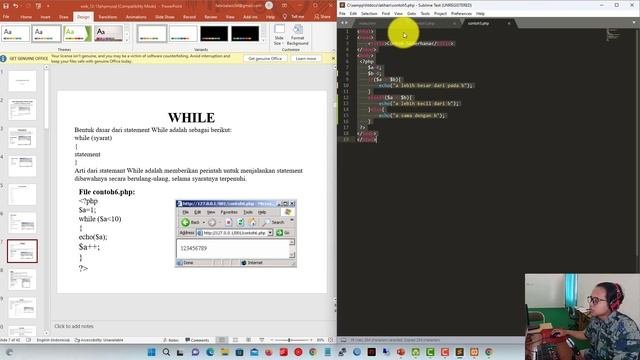Open Microsoft Edge from the taskbar

[210, 352]
